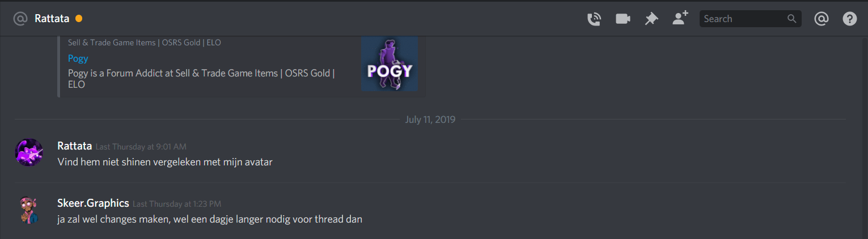Open the Help question mark icon
This screenshot has height=239, width=868.
(x=849, y=19)
